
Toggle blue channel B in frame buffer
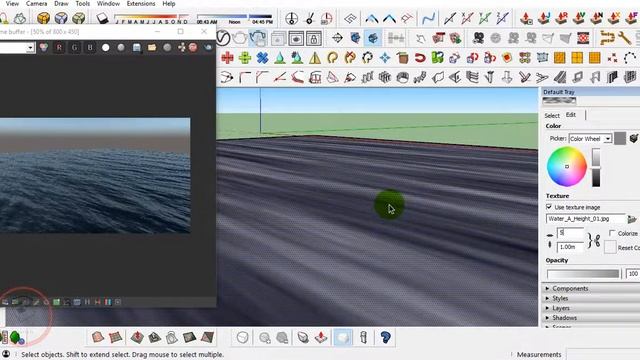tap(90, 48)
